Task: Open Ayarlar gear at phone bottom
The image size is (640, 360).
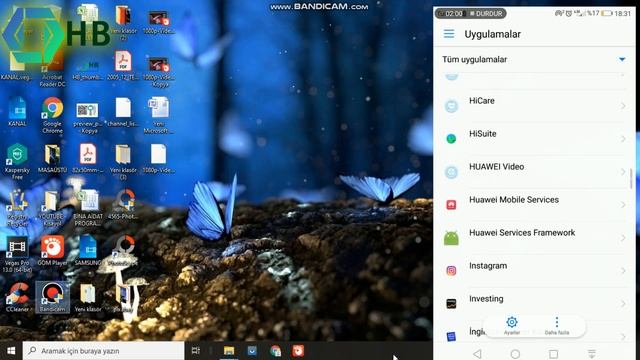Action: pyautogui.click(x=511, y=325)
